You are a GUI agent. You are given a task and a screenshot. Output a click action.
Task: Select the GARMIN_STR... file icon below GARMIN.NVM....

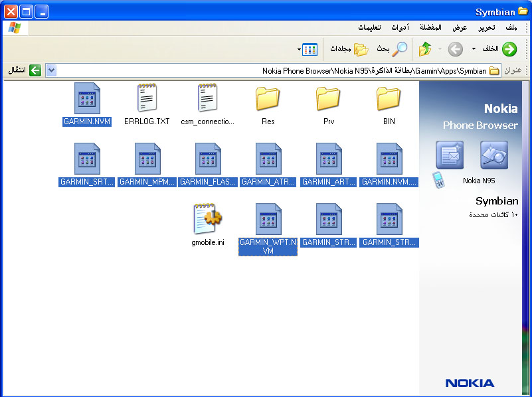tap(389, 219)
